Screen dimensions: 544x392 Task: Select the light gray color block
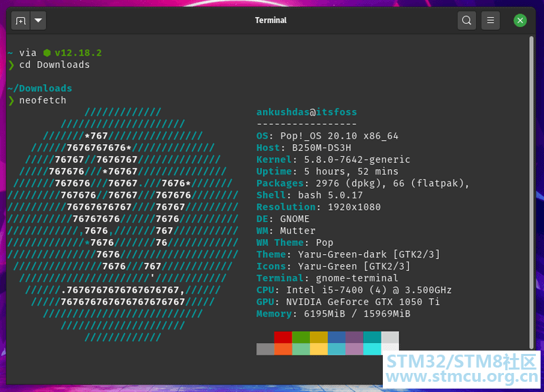390,338
